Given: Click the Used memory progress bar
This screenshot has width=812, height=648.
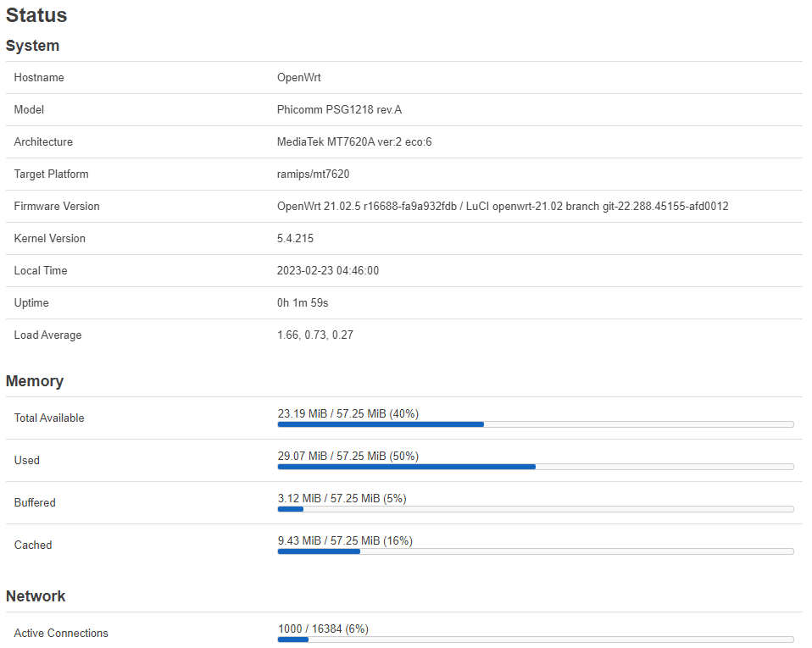Looking at the screenshot, I should coord(535,466).
